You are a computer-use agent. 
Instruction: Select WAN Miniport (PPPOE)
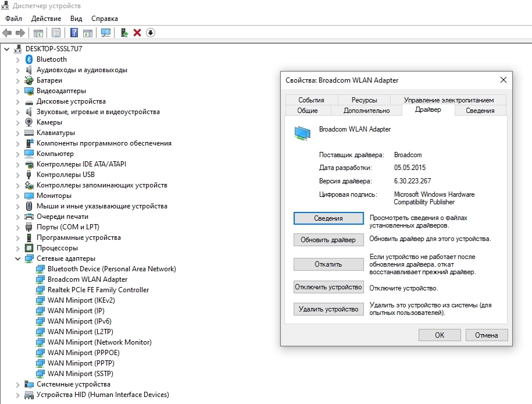(84, 353)
